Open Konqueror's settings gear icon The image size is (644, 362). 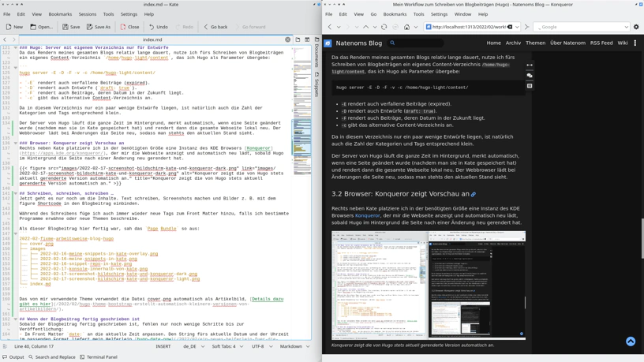click(636, 27)
